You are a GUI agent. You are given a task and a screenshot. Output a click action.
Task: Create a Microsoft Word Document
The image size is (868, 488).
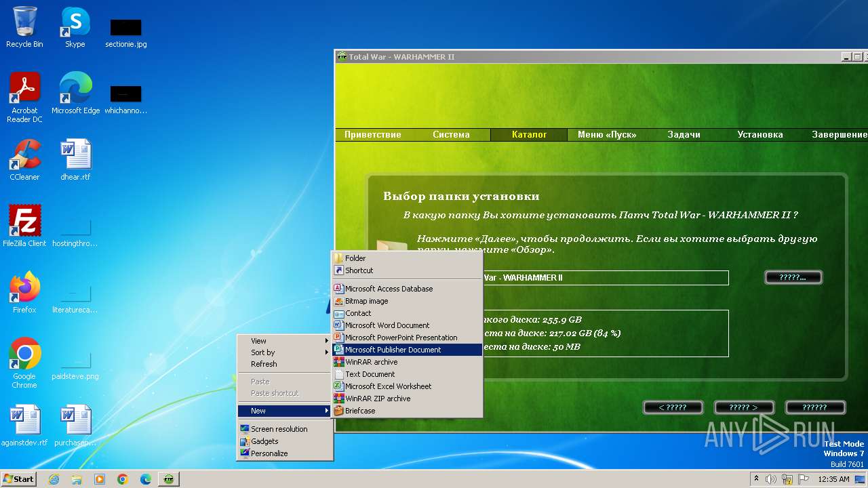pos(407,325)
